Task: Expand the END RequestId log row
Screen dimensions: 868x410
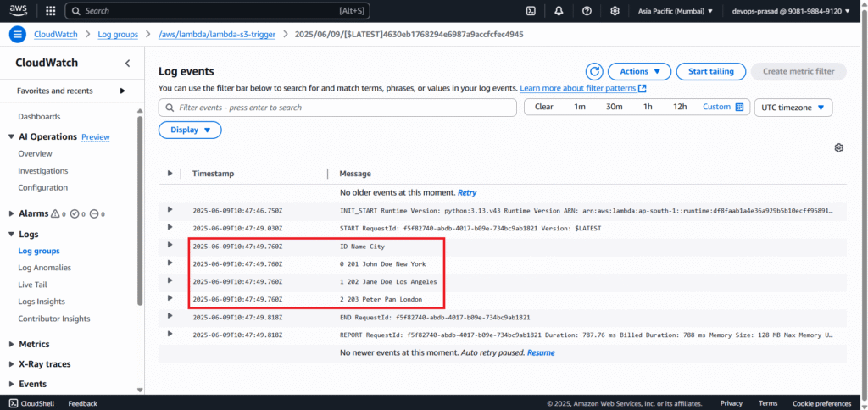Action: pos(170,315)
